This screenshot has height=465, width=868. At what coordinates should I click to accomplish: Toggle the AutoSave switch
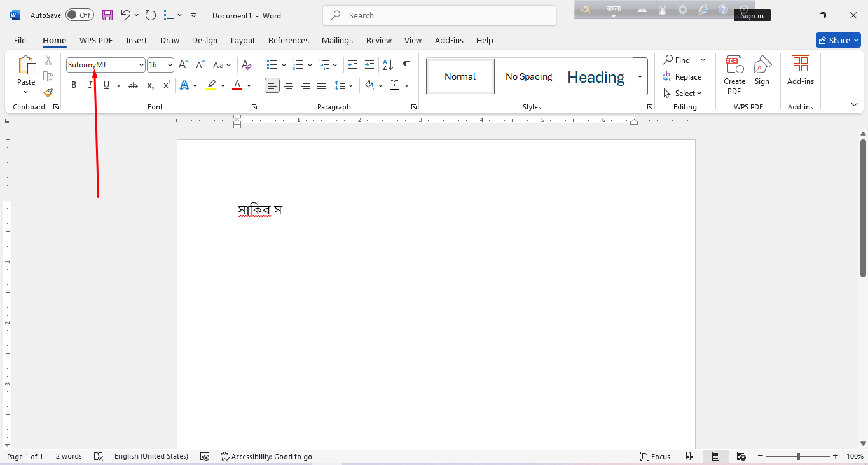pos(79,15)
